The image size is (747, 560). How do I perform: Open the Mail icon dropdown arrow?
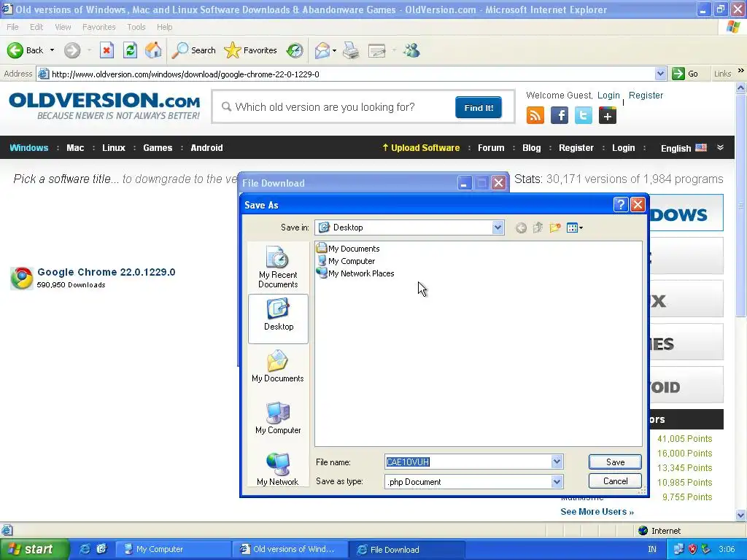[334, 50]
